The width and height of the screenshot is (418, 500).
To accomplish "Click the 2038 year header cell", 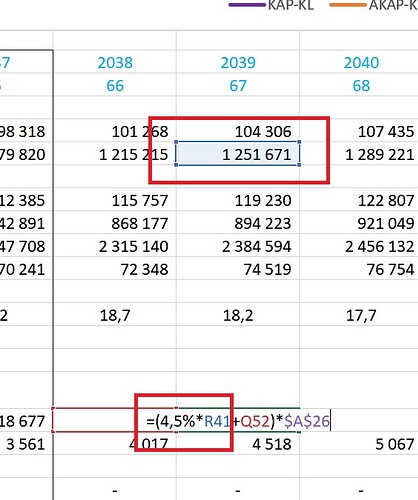I will [x=115, y=62].
